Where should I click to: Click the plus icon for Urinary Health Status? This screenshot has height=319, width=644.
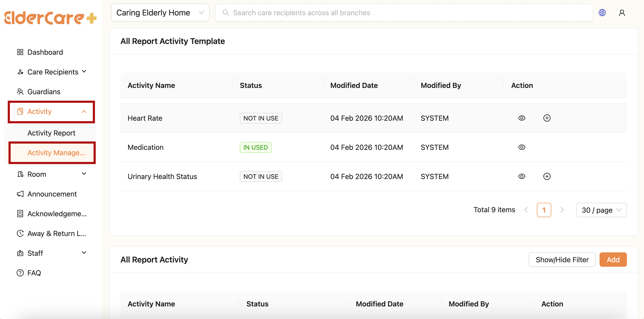click(547, 176)
